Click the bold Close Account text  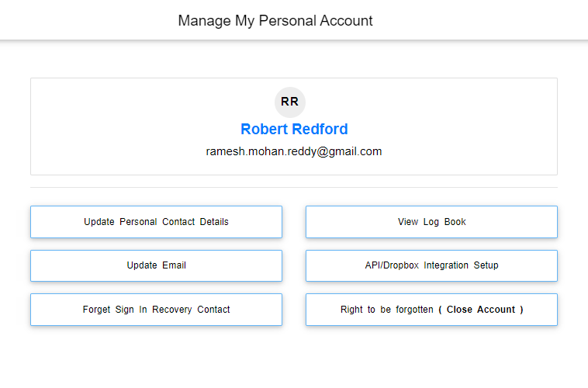[x=480, y=310]
